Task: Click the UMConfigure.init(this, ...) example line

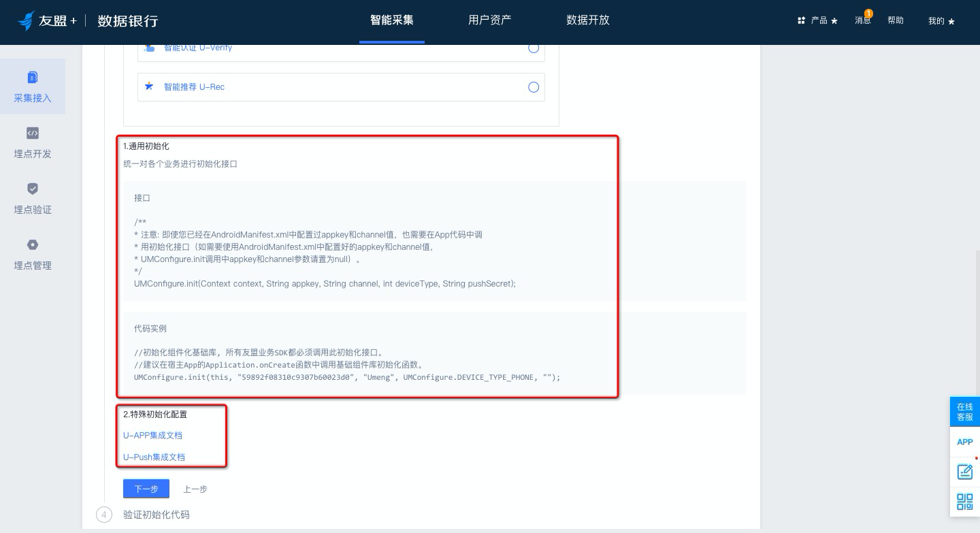Action: [x=347, y=378]
